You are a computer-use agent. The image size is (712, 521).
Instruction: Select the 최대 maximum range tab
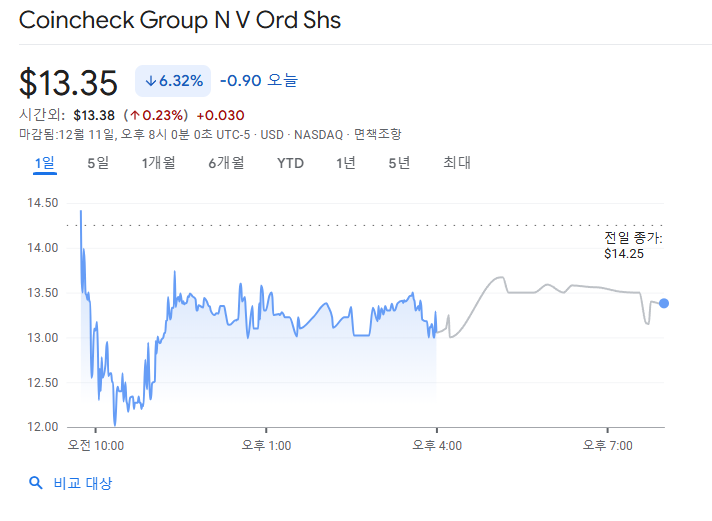[457, 163]
